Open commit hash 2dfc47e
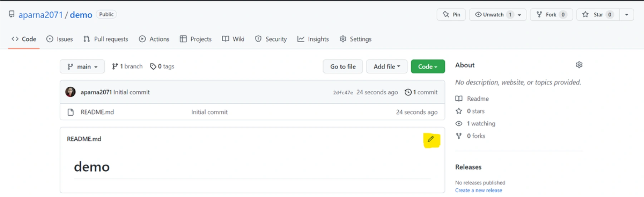The width and height of the screenshot is (644, 197). (x=343, y=92)
